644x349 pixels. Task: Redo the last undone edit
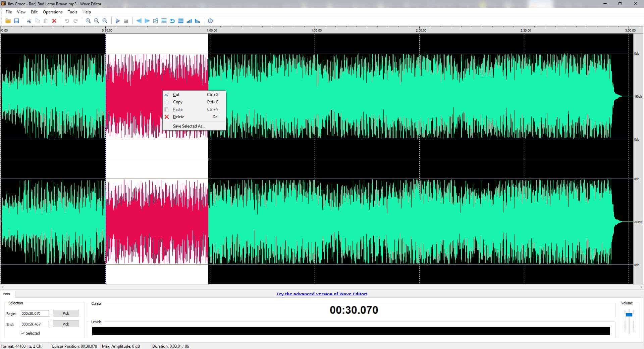pos(76,21)
